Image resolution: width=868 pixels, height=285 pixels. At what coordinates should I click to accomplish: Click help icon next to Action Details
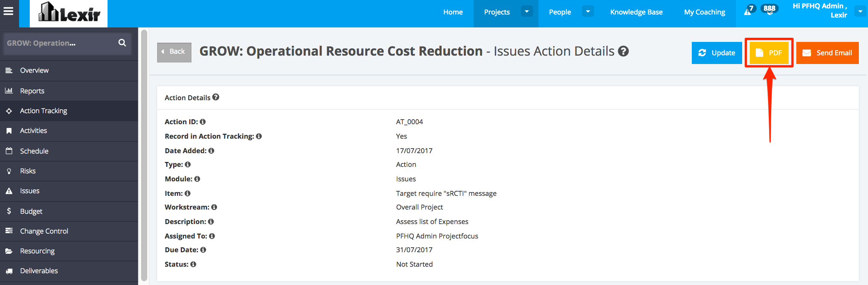click(x=216, y=97)
